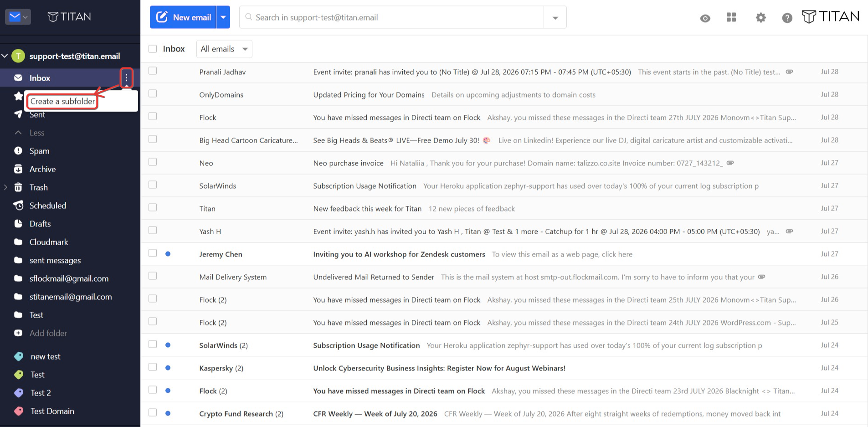Open the new test label
Image resolution: width=868 pixels, height=427 pixels.
46,356
